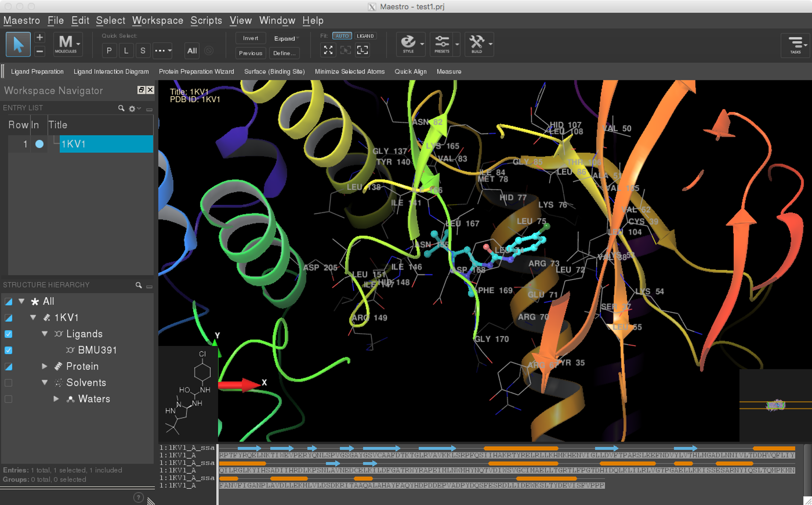Enable the Solvents checkbox

click(x=9, y=383)
